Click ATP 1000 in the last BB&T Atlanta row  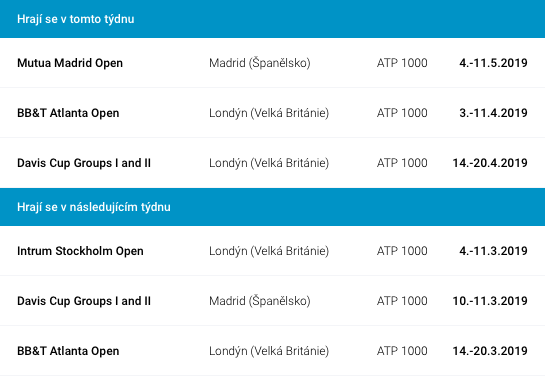point(402,351)
